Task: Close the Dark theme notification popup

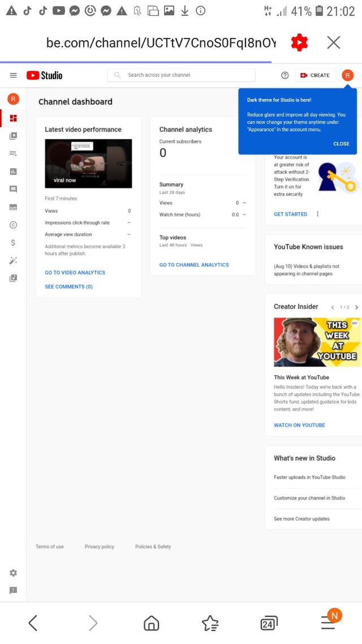Action: point(341,144)
